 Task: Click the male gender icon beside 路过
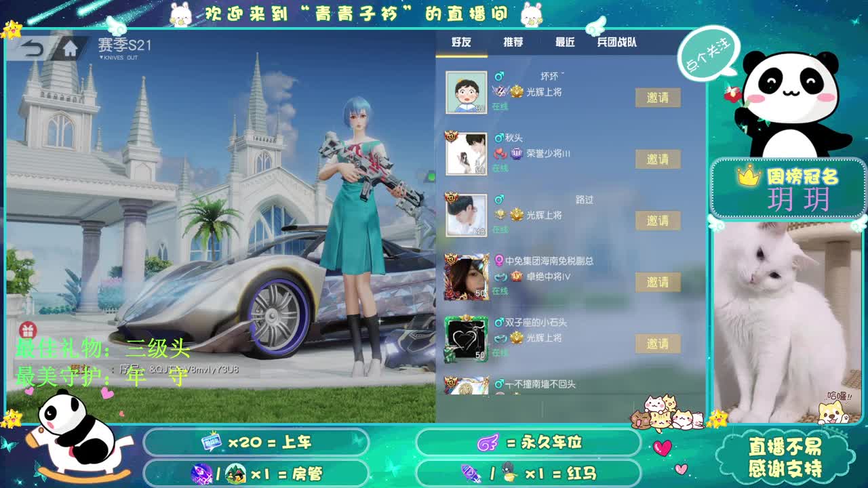click(499, 199)
